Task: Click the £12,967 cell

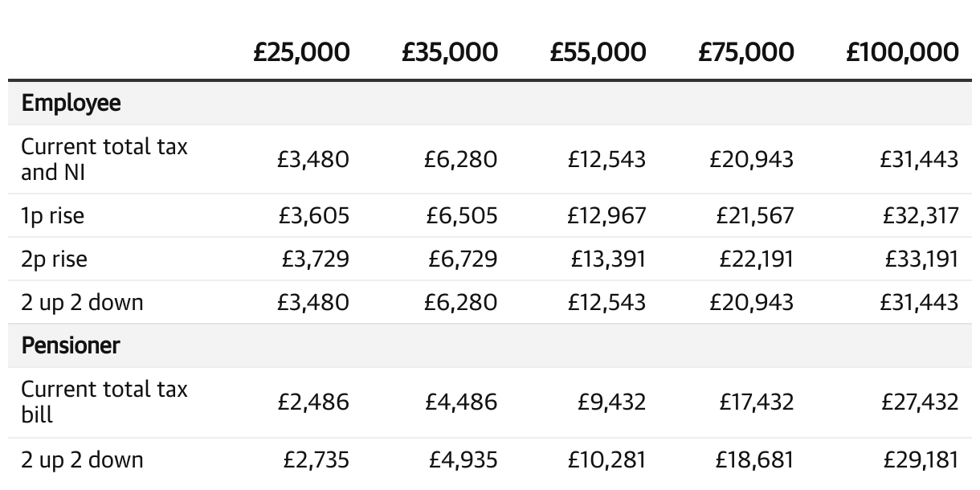Action: click(606, 215)
